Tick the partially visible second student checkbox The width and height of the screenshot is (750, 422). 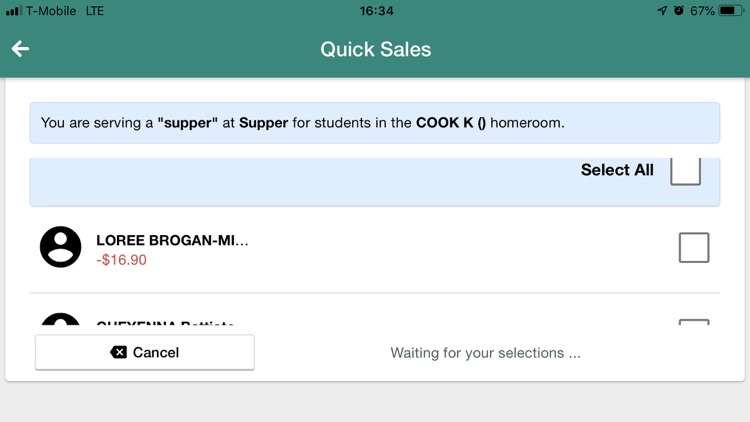[694, 322]
